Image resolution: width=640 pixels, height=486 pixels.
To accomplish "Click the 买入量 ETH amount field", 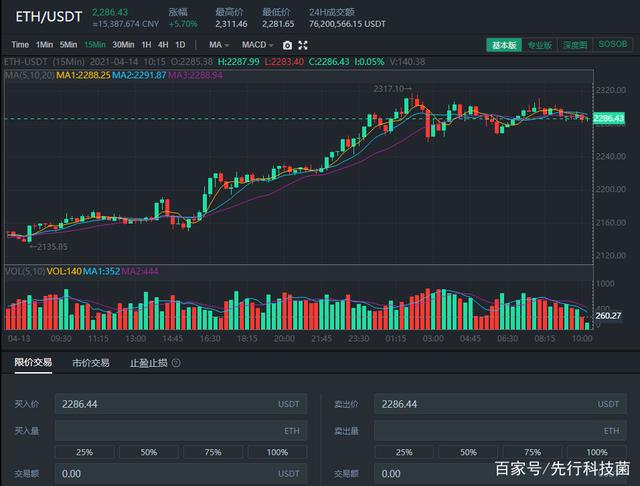I will 181,431.
